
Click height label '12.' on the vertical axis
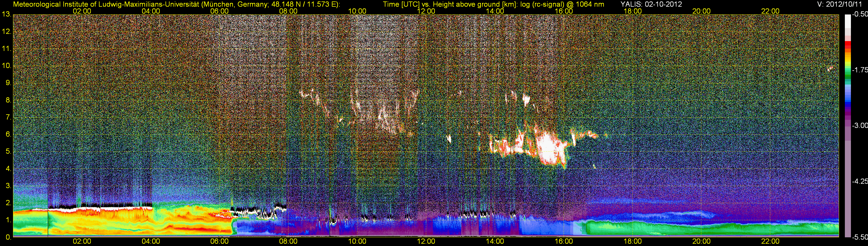(7, 32)
